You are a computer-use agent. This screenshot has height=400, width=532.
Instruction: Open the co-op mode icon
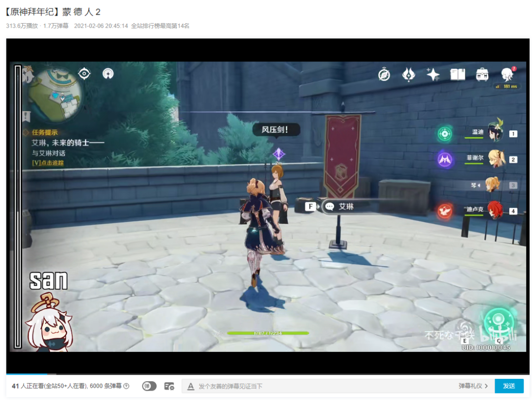click(x=108, y=74)
